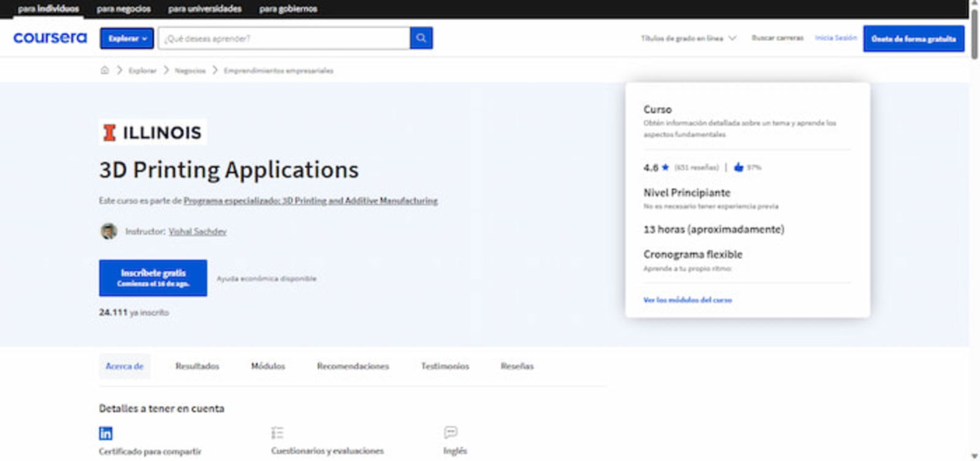Click the LinkedIn shareable certificate icon

[x=106, y=433]
